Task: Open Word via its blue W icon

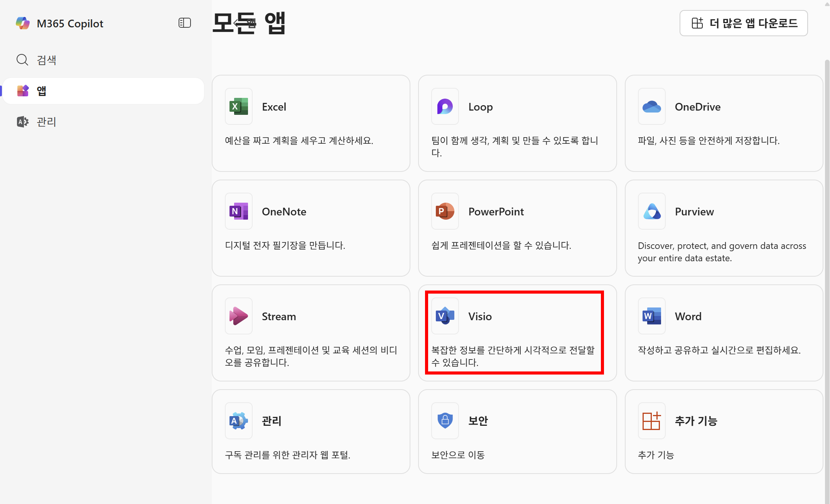Action: pyautogui.click(x=651, y=316)
